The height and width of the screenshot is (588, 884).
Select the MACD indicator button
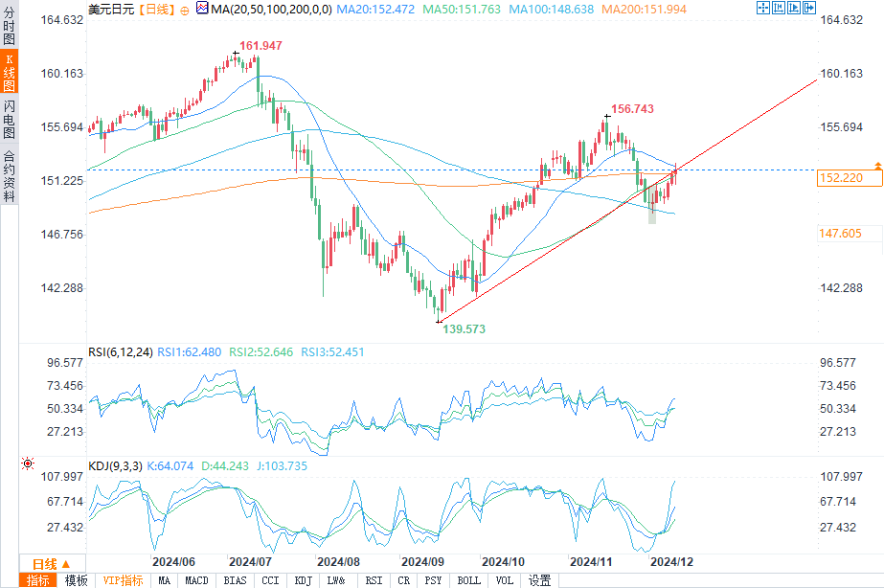(x=196, y=580)
